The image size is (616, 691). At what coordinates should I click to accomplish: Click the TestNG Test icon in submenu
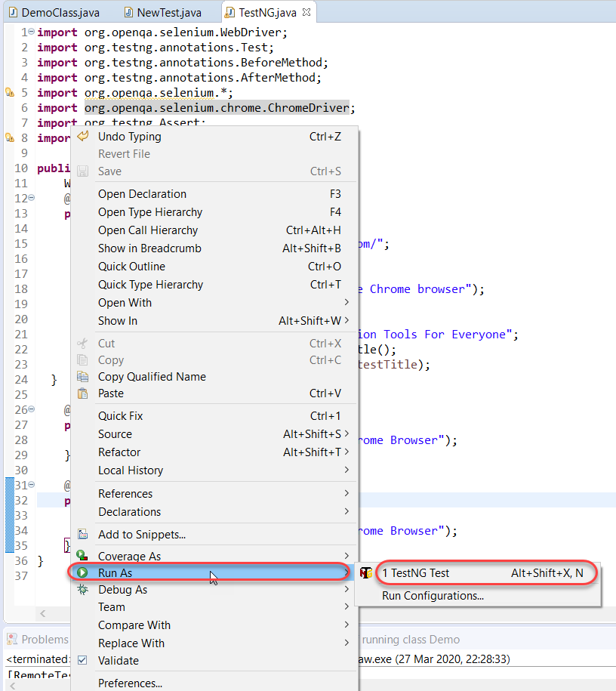click(366, 573)
